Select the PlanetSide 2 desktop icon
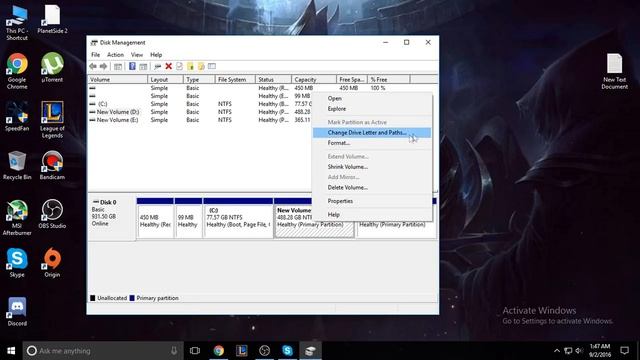This screenshot has width=640, height=360. (52, 19)
